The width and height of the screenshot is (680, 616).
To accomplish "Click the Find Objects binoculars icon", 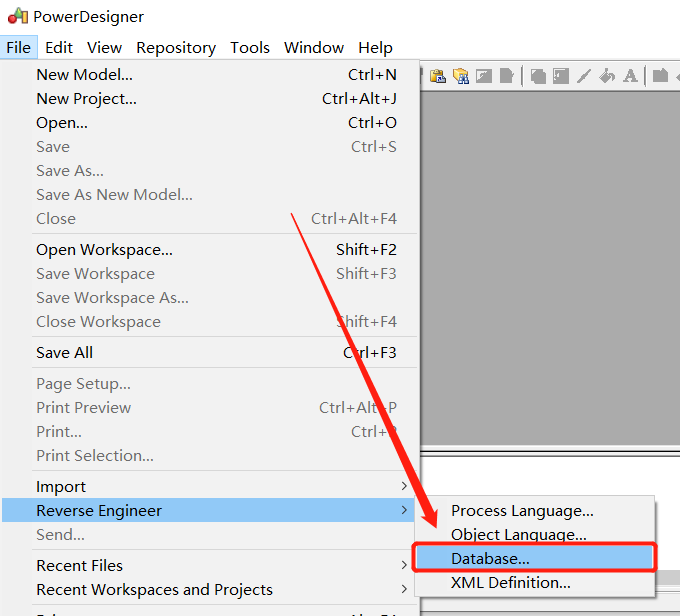I will (461, 76).
